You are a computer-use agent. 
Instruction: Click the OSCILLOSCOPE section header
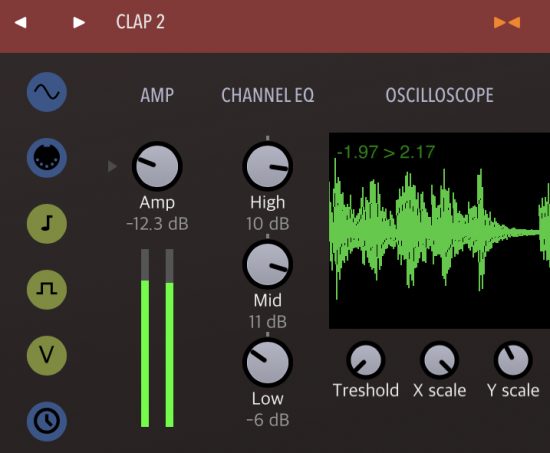(x=440, y=95)
